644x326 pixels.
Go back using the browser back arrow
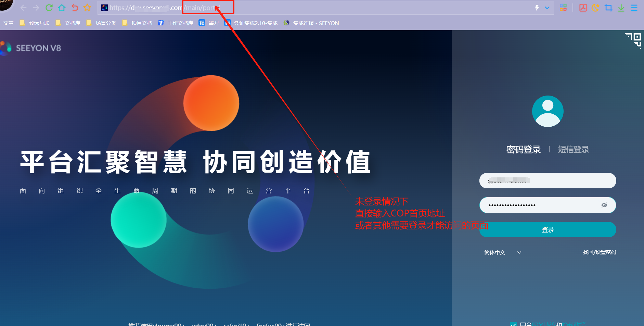point(23,8)
